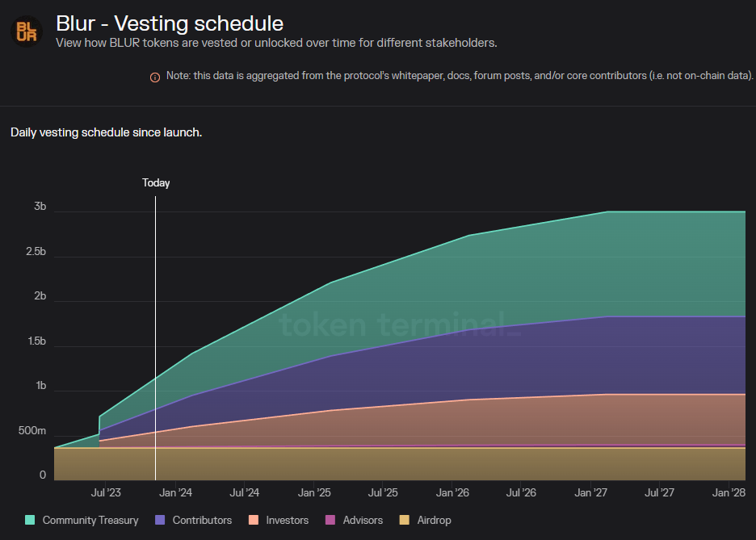Click the Blur - Vesting schedule title

(170, 23)
